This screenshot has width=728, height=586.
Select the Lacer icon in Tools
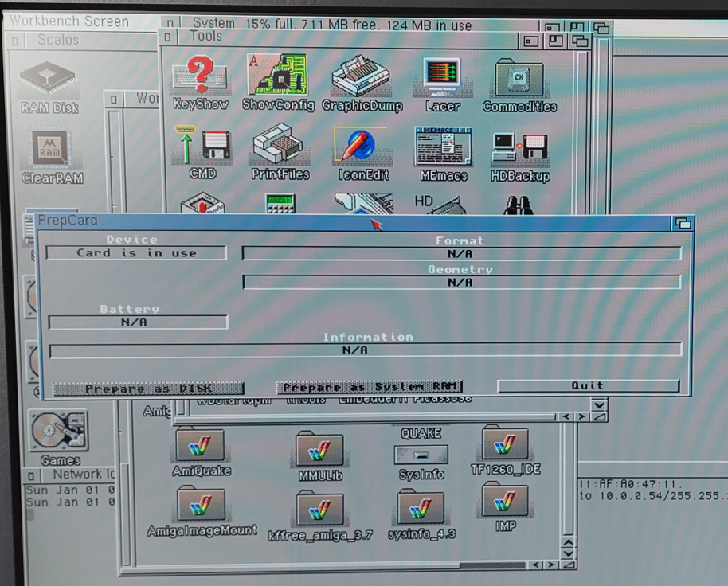pos(443,84)
